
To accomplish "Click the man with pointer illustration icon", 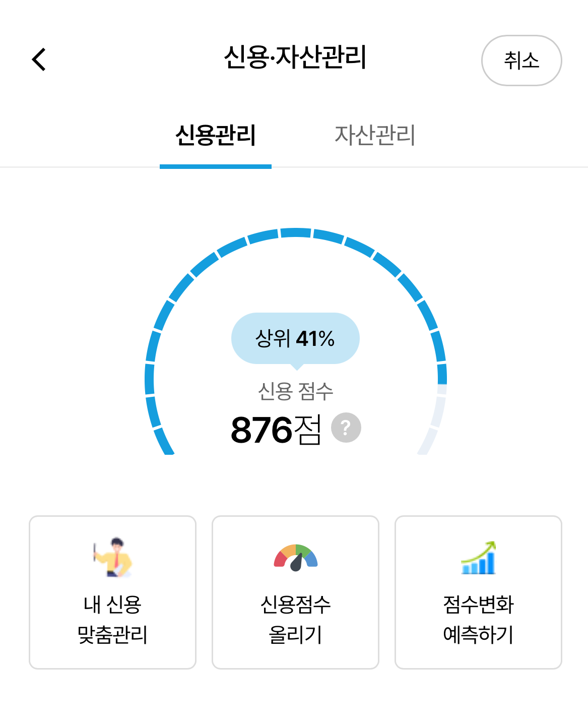I will pos(113,558).
